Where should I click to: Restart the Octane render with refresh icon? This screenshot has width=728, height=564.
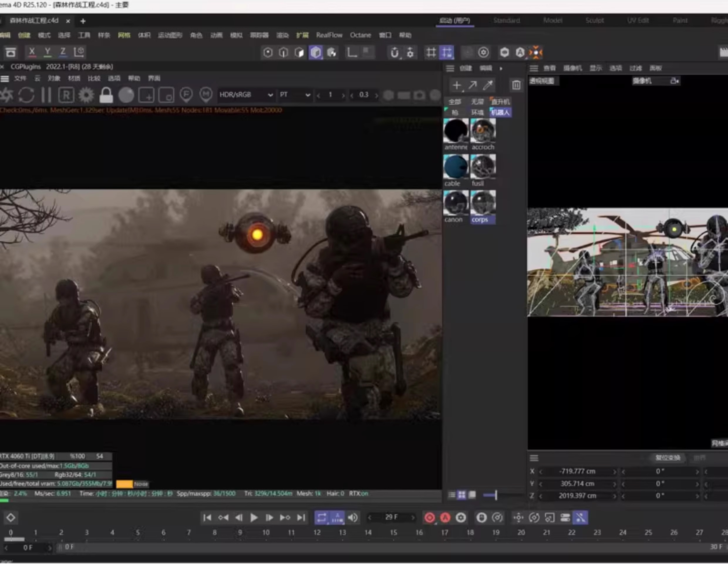(26, 95)
